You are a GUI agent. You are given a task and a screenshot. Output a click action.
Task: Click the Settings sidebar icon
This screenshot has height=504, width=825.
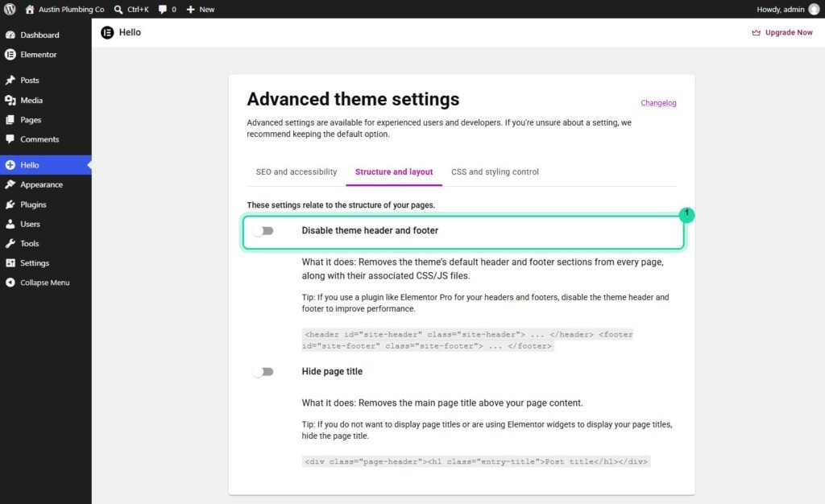(10, 262)
